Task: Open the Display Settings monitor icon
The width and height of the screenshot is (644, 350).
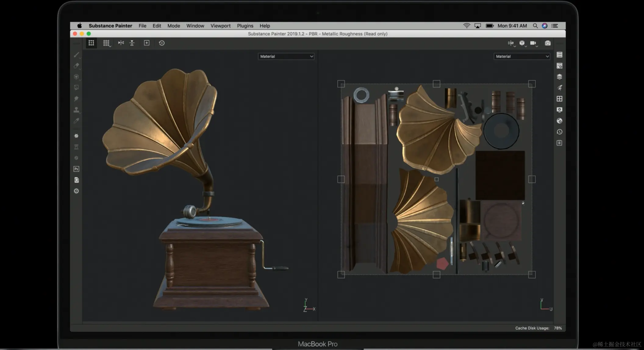Action: pos(560,110)
